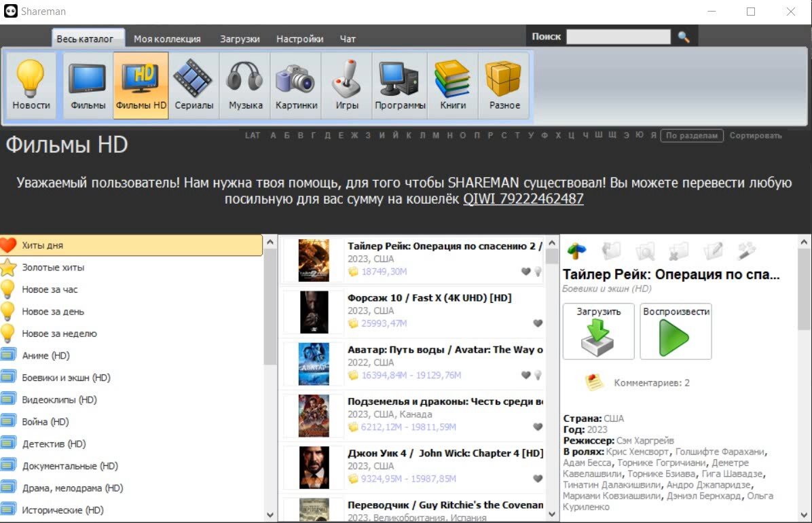Open the Аниме (HD) section
The width and height of the screenshot is (812, 523).
(x=131, y=356)
